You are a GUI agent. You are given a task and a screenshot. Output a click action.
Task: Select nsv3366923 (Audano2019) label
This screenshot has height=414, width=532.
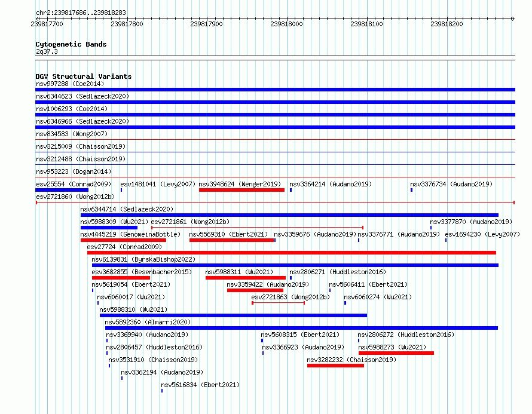303,347
